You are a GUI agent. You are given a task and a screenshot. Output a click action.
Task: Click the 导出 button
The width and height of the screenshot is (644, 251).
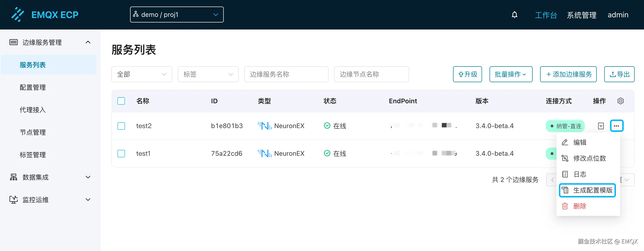tap(619, 74)
